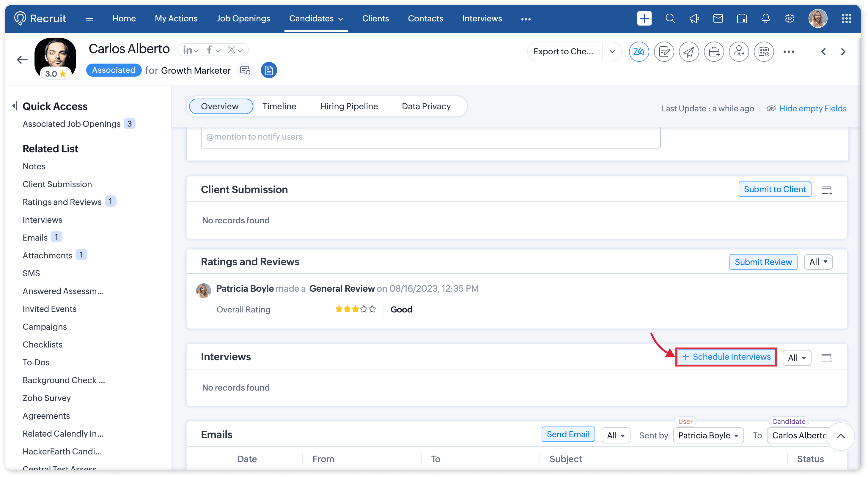
Task: Click the @mention notes input field
Action: tap(430, 137)
